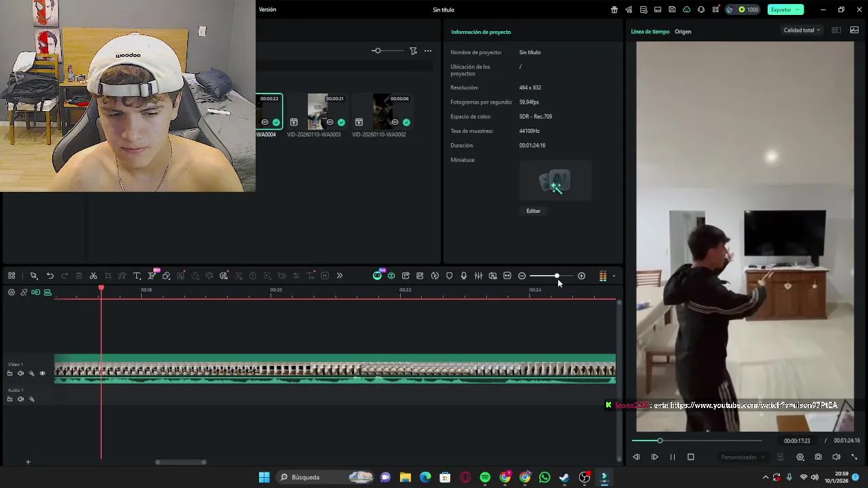
Task: Show more timeline tools with double chevron
Action: 340,276
